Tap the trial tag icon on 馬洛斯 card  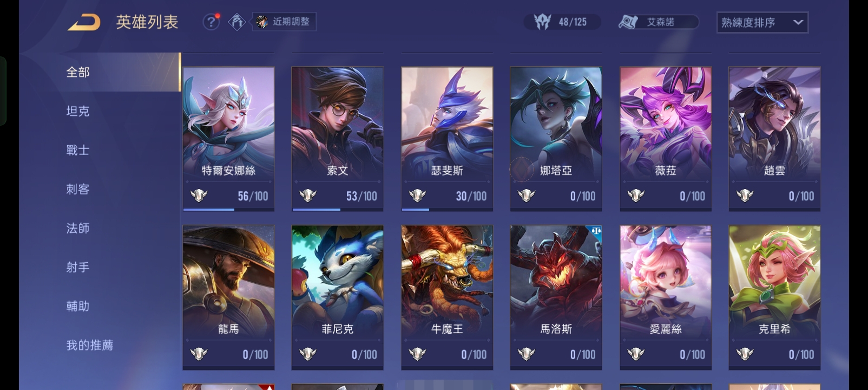tap(596, 231)
